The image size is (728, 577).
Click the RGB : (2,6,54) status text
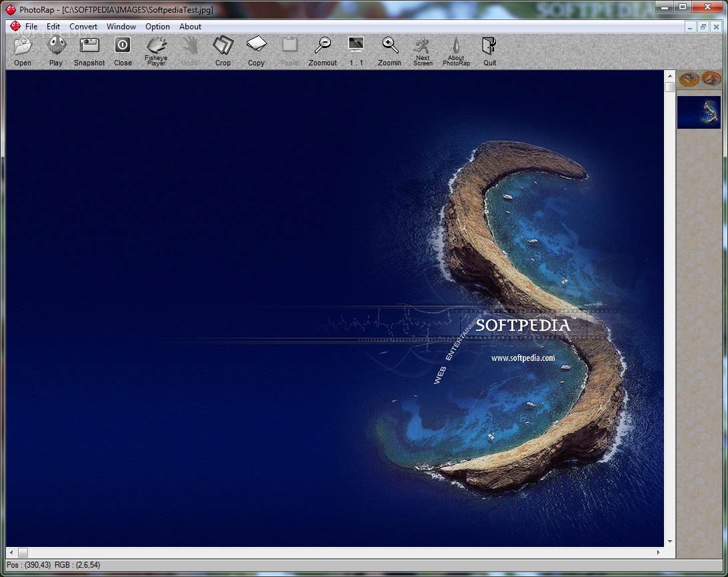[77, 565]
